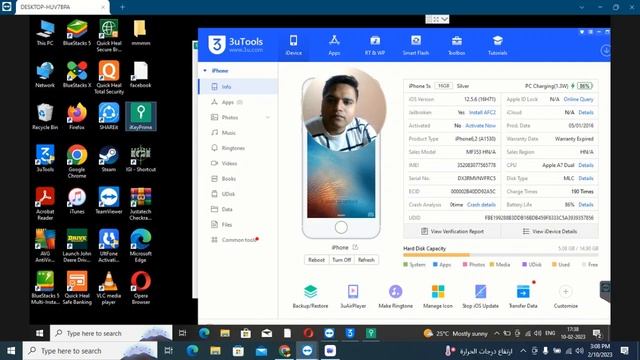Select Videos in the sidebar
Viewport: 640px width, 360px height.
tap(238, 163)
